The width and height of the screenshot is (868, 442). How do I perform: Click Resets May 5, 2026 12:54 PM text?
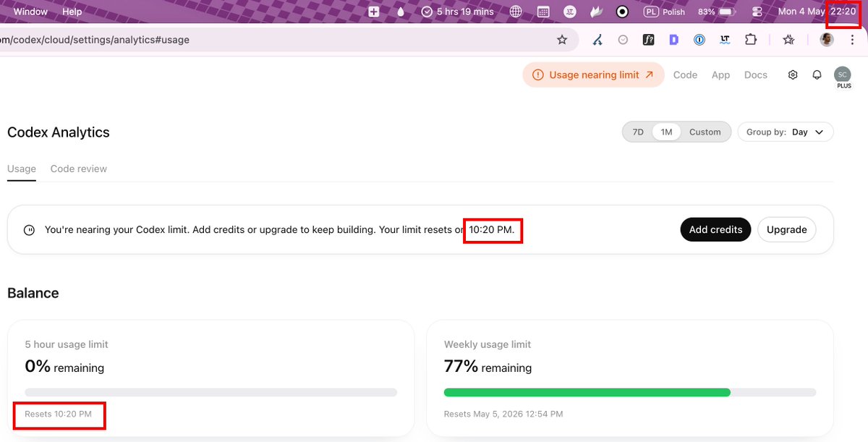503,415
